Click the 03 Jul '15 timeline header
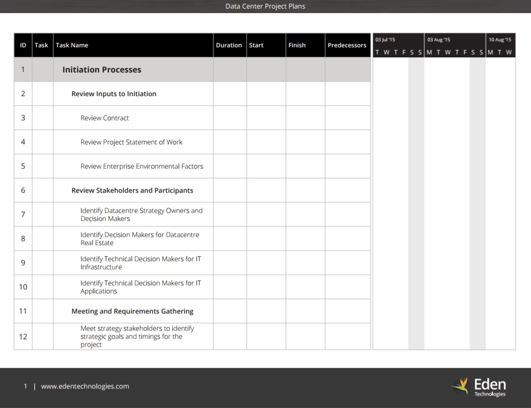This screenshot has width=531, height=408. [385, 40]
